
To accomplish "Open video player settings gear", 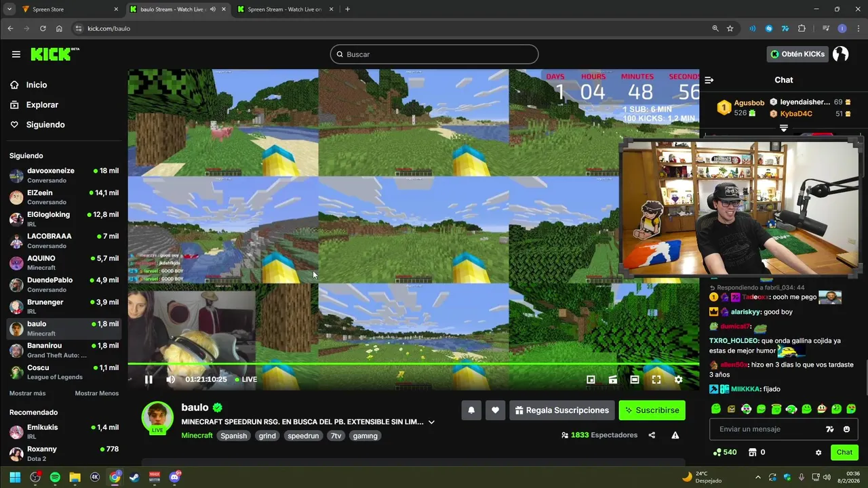I will 678,380.
